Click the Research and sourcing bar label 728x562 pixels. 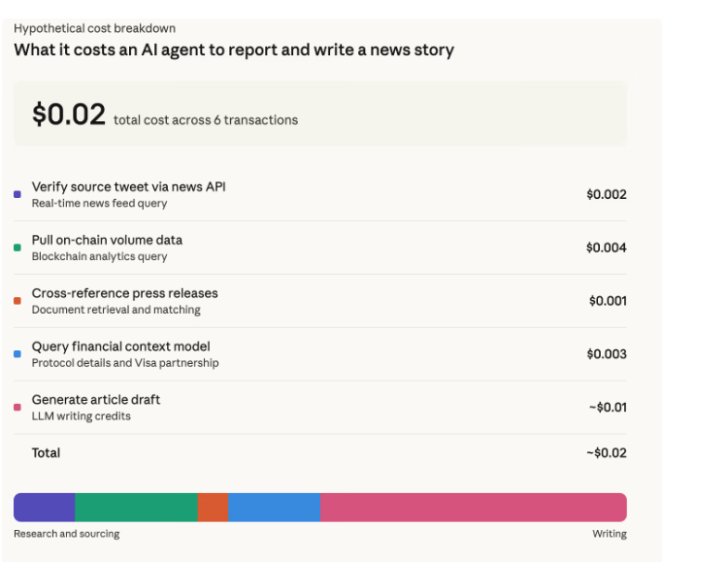tap(67, 534)
